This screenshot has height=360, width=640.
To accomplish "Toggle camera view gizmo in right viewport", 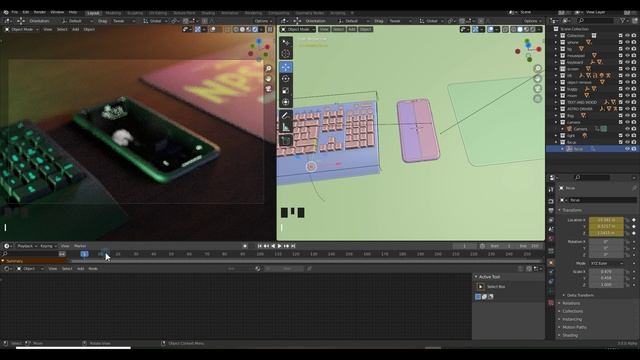I will pyautogui.click(x=538, y=89).
